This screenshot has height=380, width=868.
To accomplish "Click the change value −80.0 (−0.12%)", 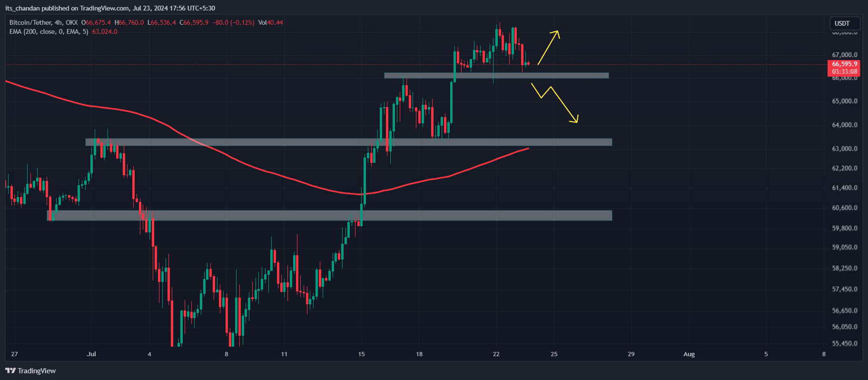I will tap(233, 22).
